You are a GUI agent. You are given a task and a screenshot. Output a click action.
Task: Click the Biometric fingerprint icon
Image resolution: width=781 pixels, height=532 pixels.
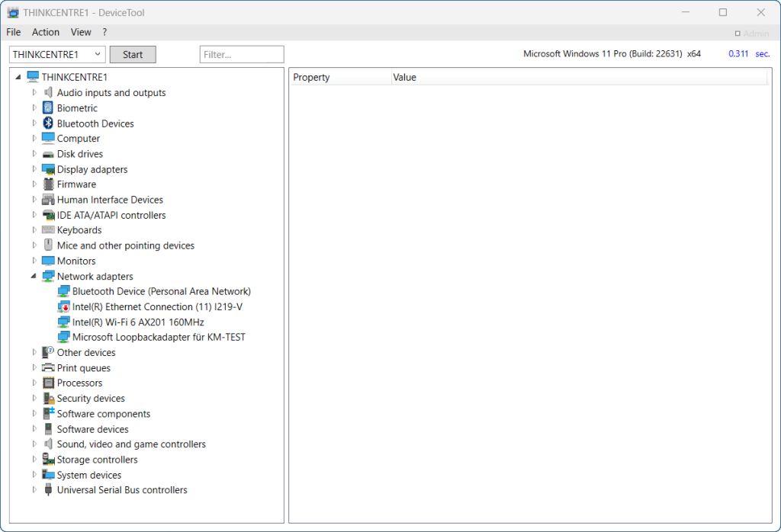[48, 108]
